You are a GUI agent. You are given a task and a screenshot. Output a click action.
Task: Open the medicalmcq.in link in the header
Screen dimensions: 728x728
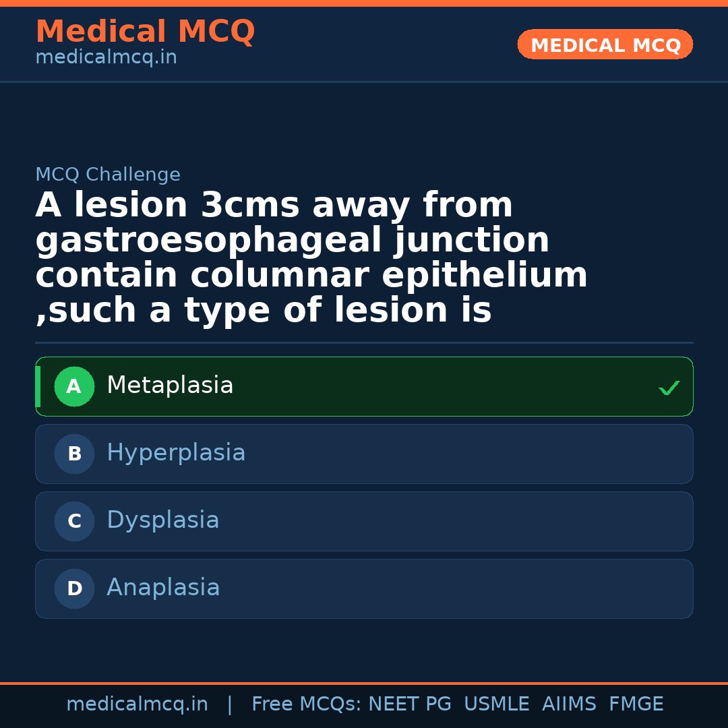click(x=106, y=57)
